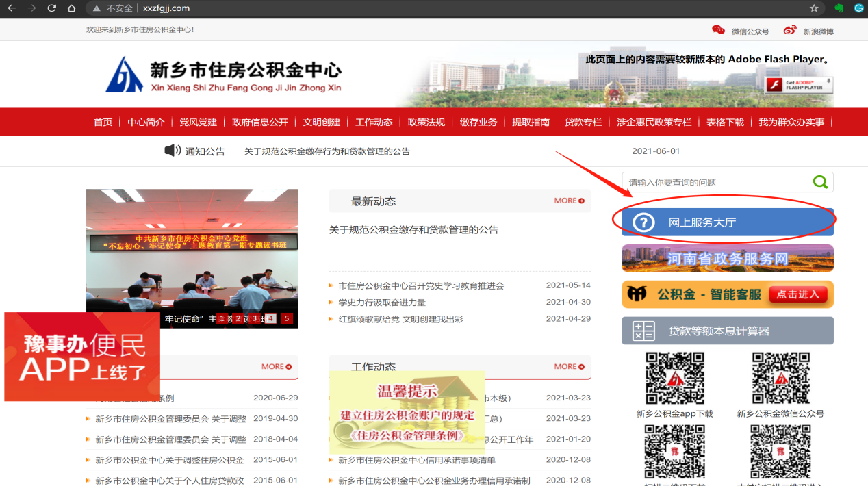Click 点击进入 for smart customer service

(797, 294)
